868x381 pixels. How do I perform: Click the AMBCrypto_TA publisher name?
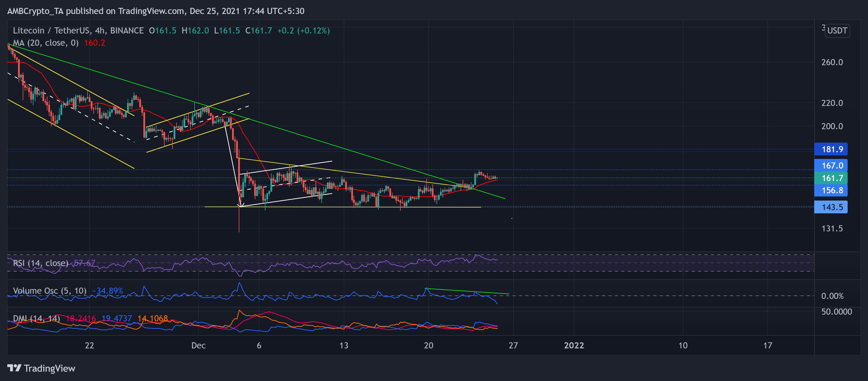pos(35,11)
